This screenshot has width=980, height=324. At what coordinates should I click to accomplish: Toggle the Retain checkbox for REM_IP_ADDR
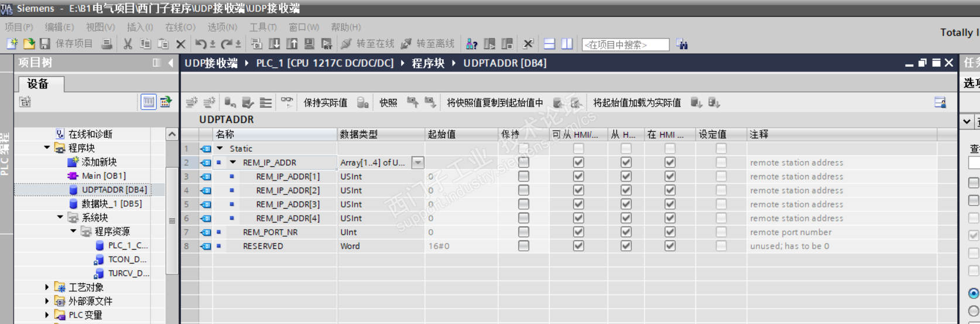point(523,162)
